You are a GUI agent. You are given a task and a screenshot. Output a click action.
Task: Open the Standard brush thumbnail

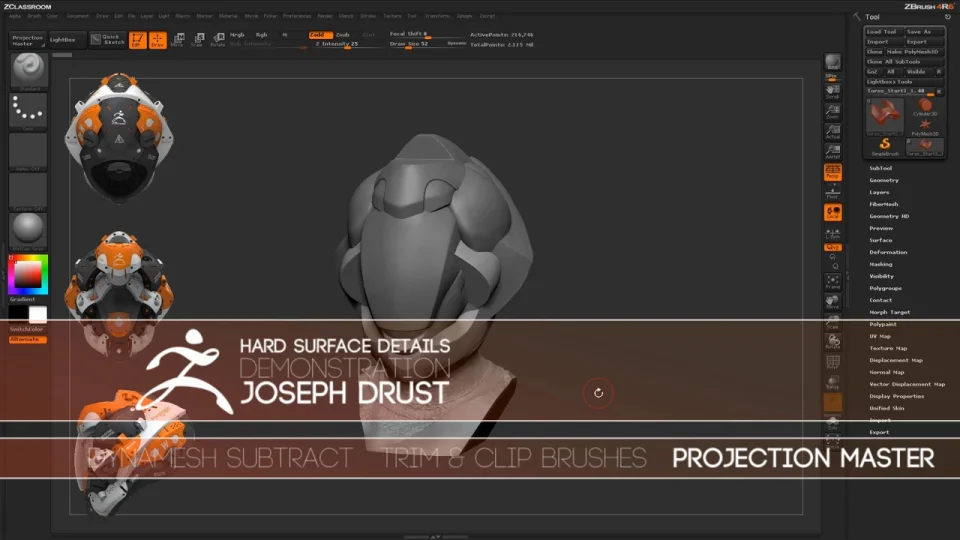(28, 70)
